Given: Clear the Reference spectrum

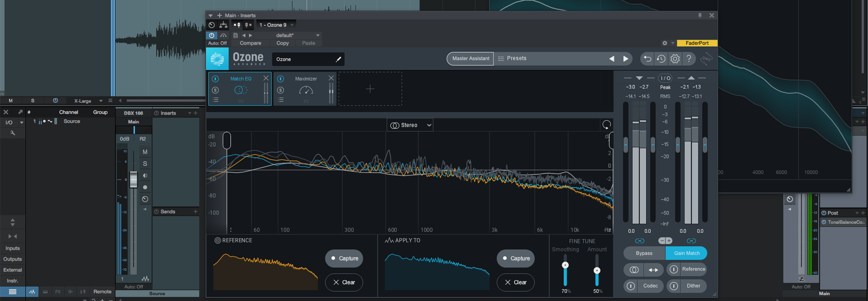Looking at the screenshot, I should (344, 282).
